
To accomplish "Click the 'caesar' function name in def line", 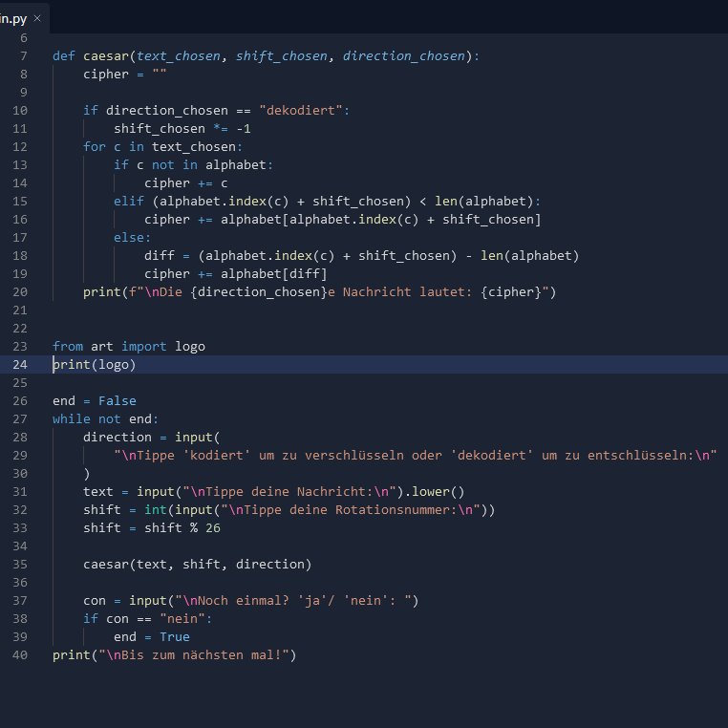I will (106, 56).
